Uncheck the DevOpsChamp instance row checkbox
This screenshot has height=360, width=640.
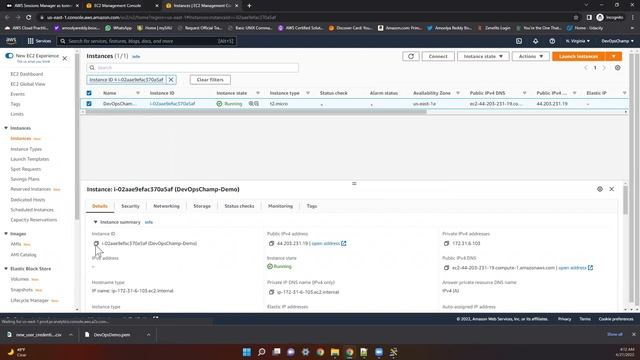(x=89, y=104)
